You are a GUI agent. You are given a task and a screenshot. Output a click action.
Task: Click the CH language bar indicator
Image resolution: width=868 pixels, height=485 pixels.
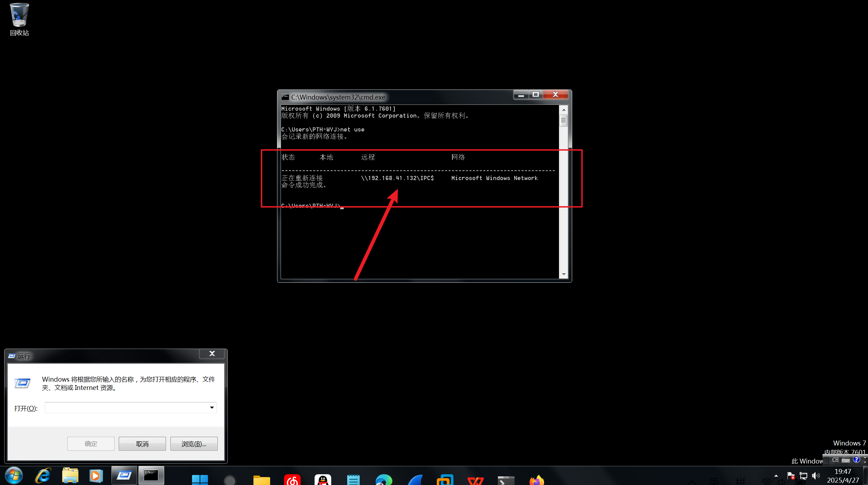(x=835, y=460)
